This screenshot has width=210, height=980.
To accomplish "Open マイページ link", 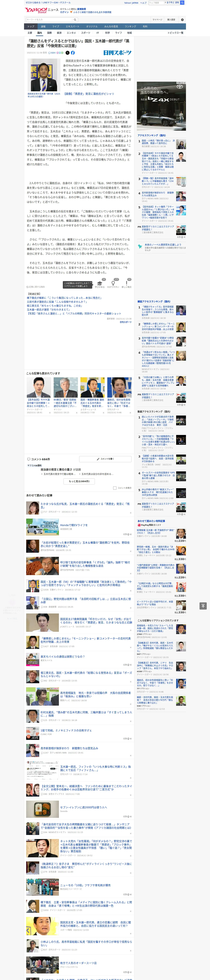I will click(157, 20).
